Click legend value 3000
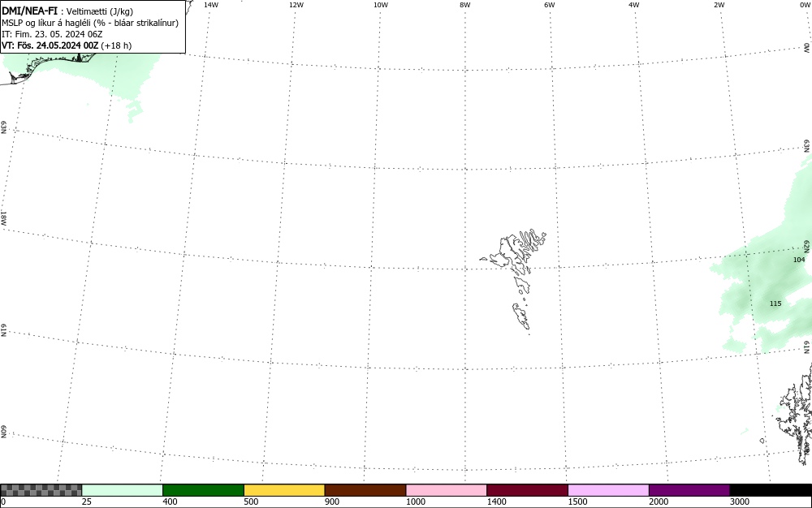 point(740,502)
